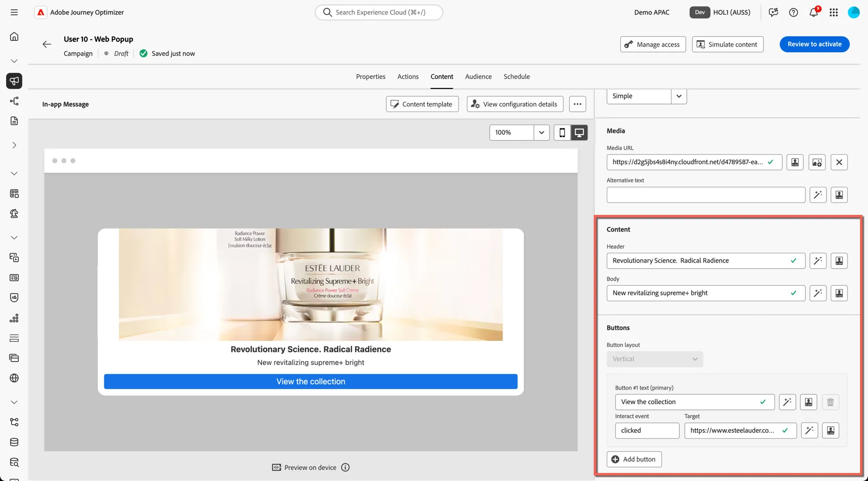Viewport: 868px width, 481px height.
Task: Open the Vertical button layout dropdown
Action: pos(655,359)
